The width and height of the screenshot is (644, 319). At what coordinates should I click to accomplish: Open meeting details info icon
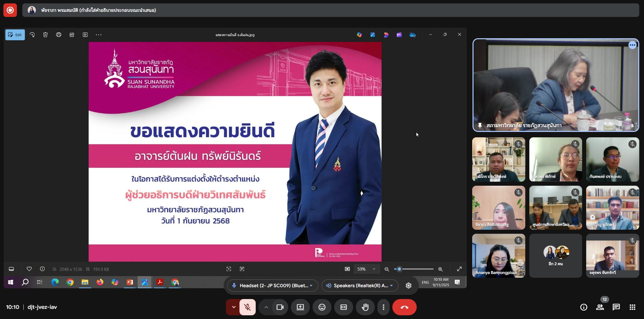(584, 307)
